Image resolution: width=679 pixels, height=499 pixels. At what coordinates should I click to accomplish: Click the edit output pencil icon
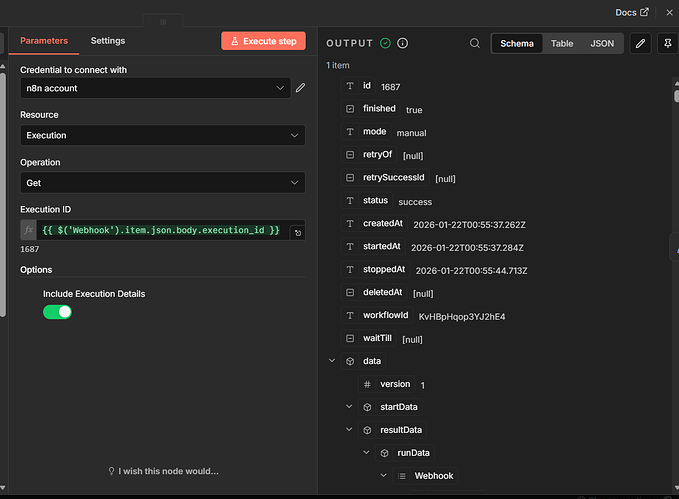tap(641, 44)
